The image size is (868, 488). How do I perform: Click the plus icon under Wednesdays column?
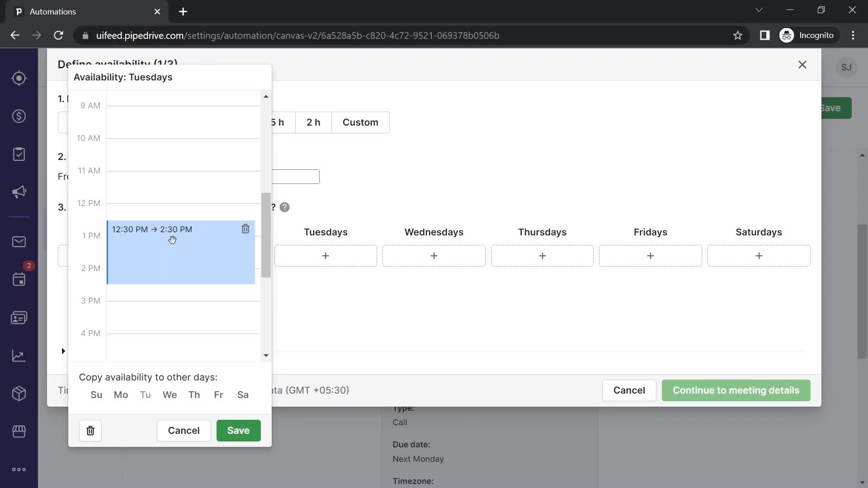click(x=434, y=256)
